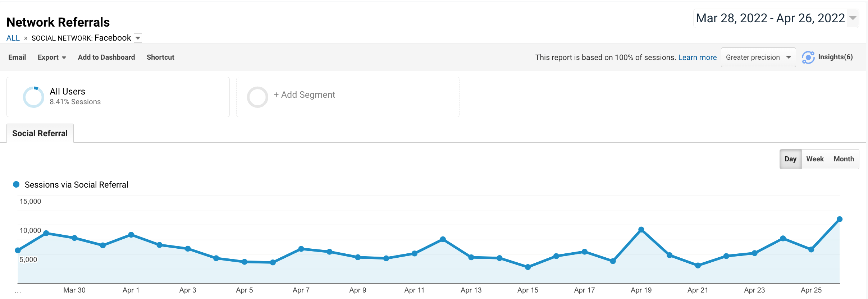This screenshot has height=299, width=868.
Task: Switch chart to Week view
Action: (x=815, y=159)
